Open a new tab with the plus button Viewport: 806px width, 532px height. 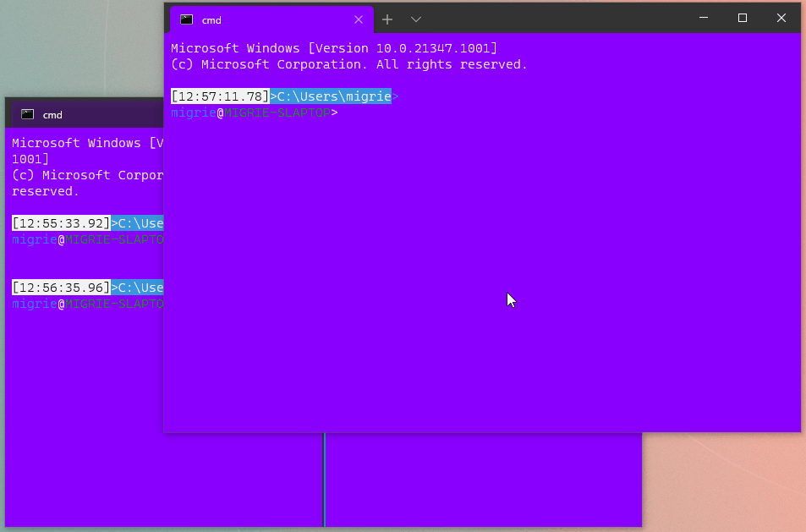click(387, 19)
